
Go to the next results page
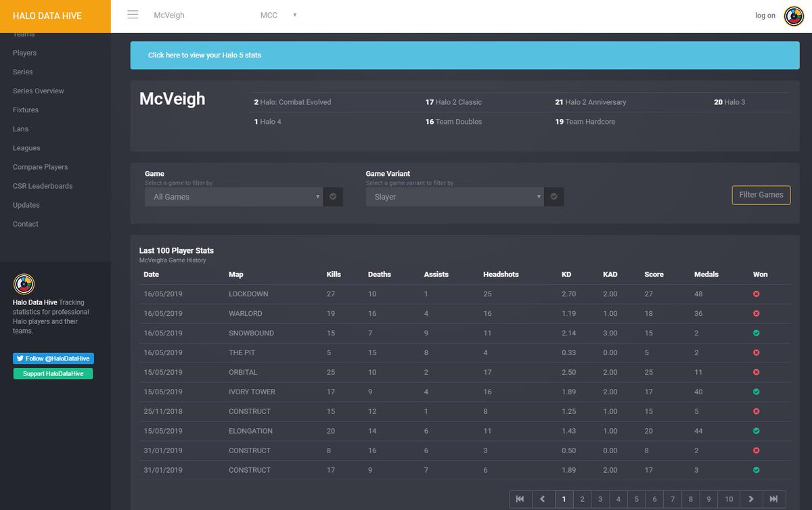751,499
